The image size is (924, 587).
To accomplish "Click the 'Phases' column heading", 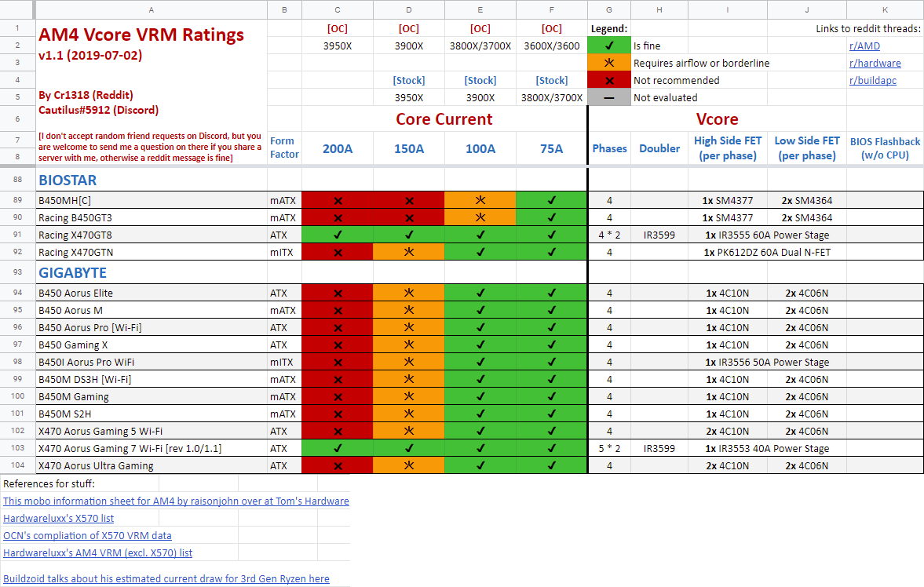I will [609, 148].
